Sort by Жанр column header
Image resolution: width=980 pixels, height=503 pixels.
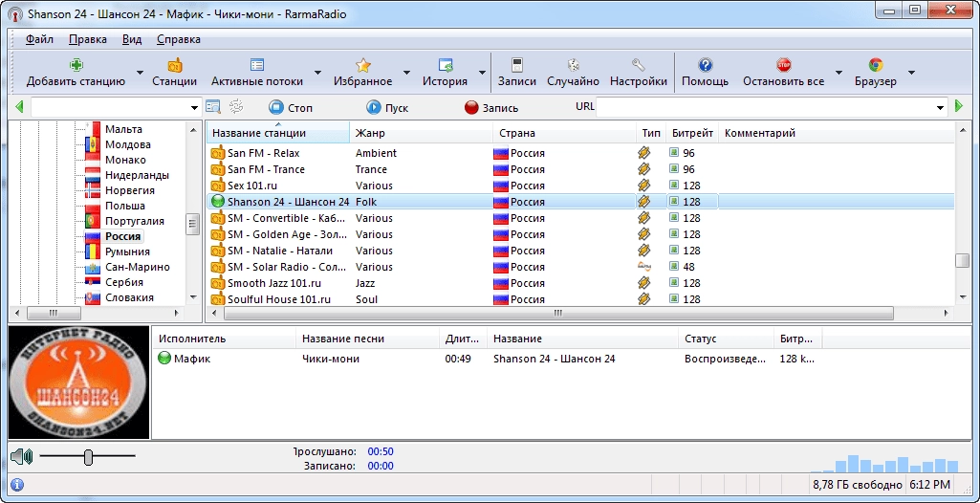[x=422, y=133]
